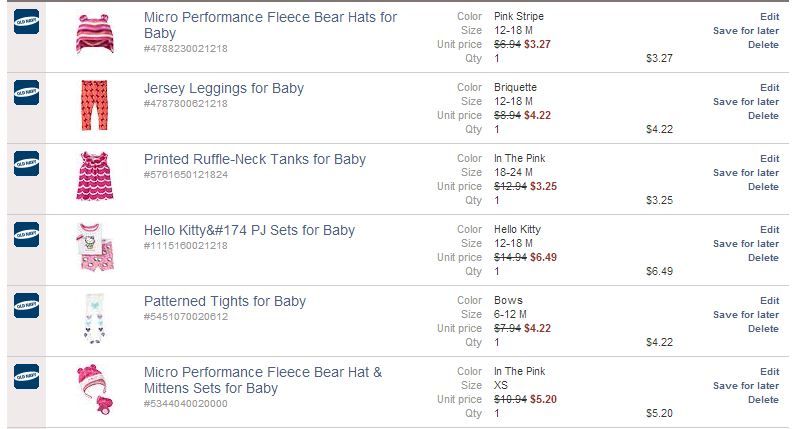View the Hello Kitty pajama set image
Screen dimensions: 802x429
pyautogui.click(x=95, y=246)
